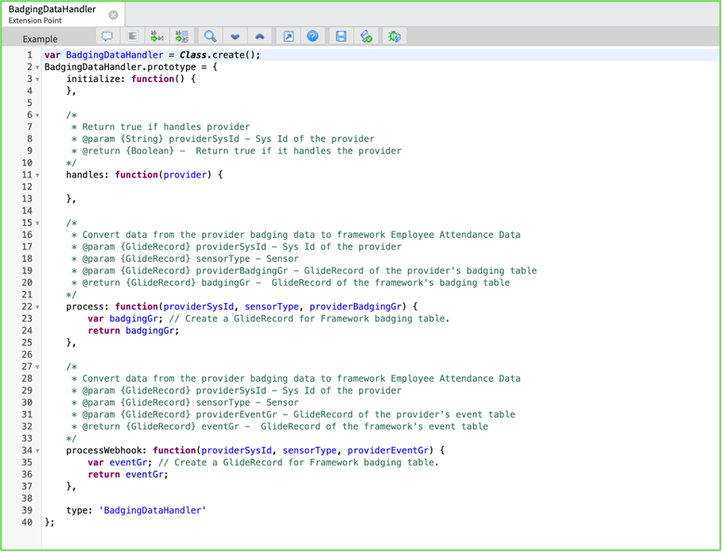Open the script debugger bug icon
The width and height of the screenshot is (722, 552).
click(x=395, y=36)
